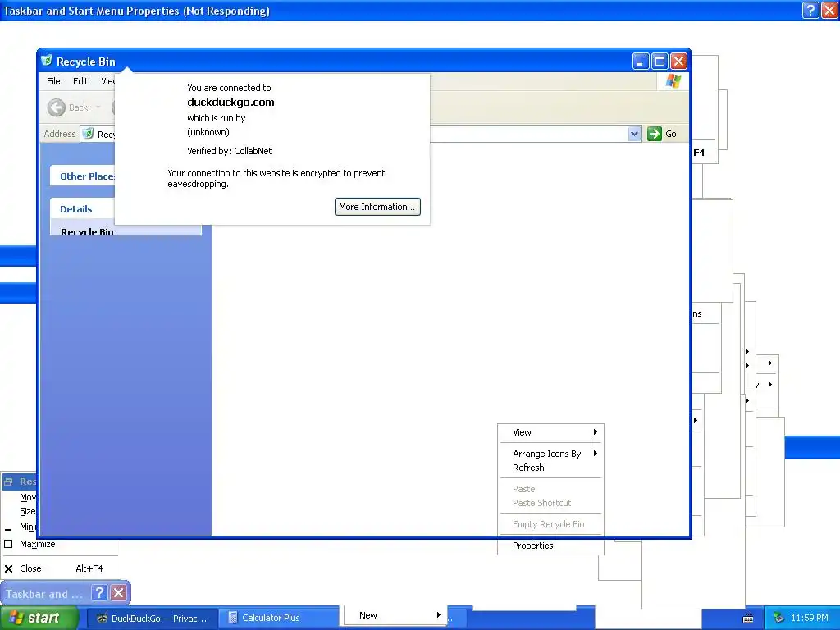
Task: Maximize the Recycle Bin window with the title bar button
Action: (660, 61)
